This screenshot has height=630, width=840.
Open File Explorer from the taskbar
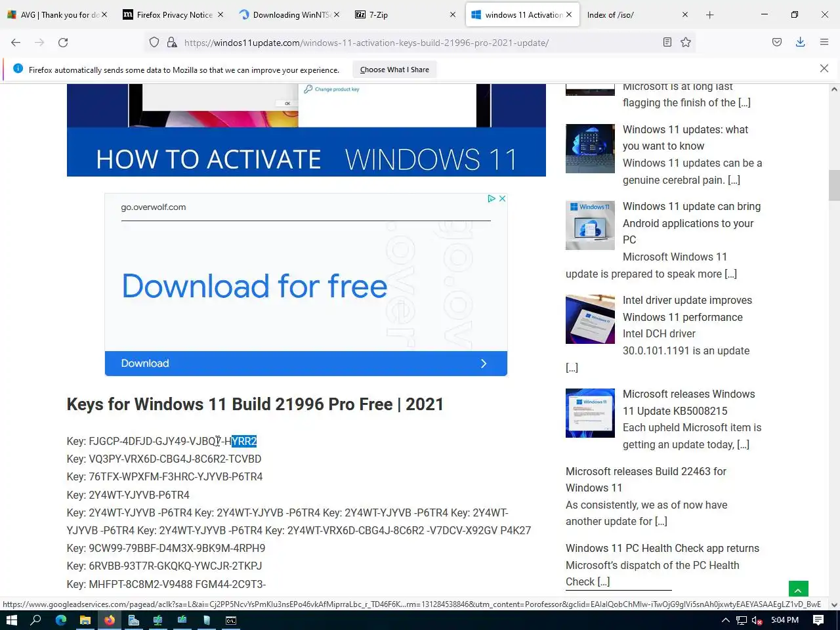coord(85,620)
